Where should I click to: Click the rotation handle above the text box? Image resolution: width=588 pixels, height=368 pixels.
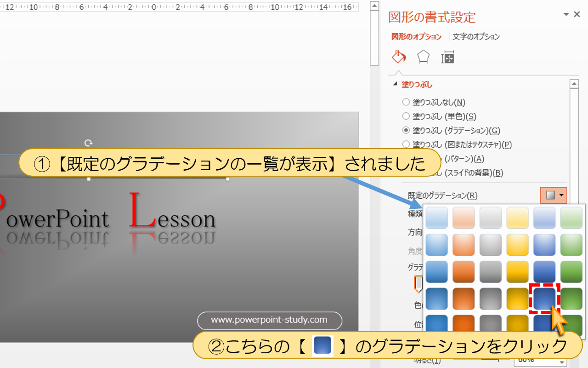pos(89,143)
